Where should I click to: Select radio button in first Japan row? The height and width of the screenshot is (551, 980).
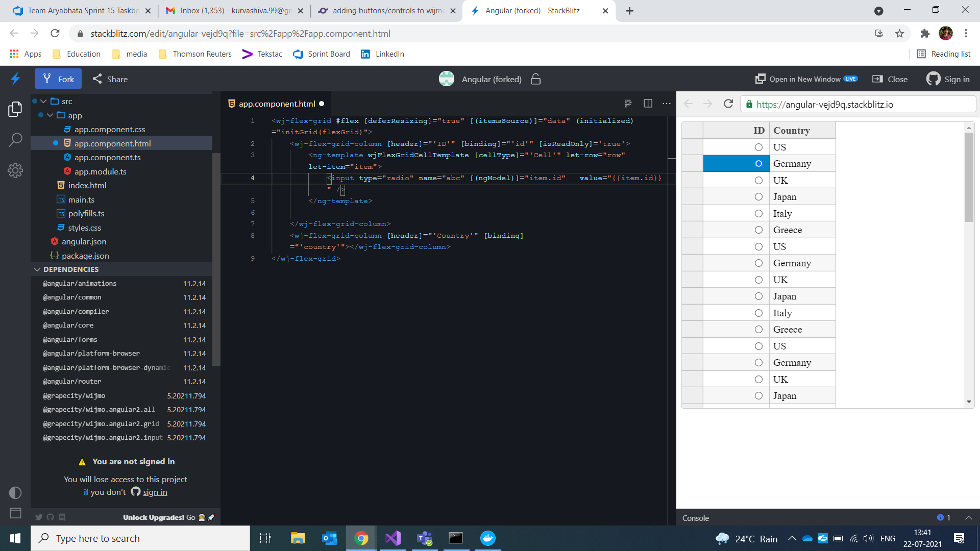click(x=758, y=197)
